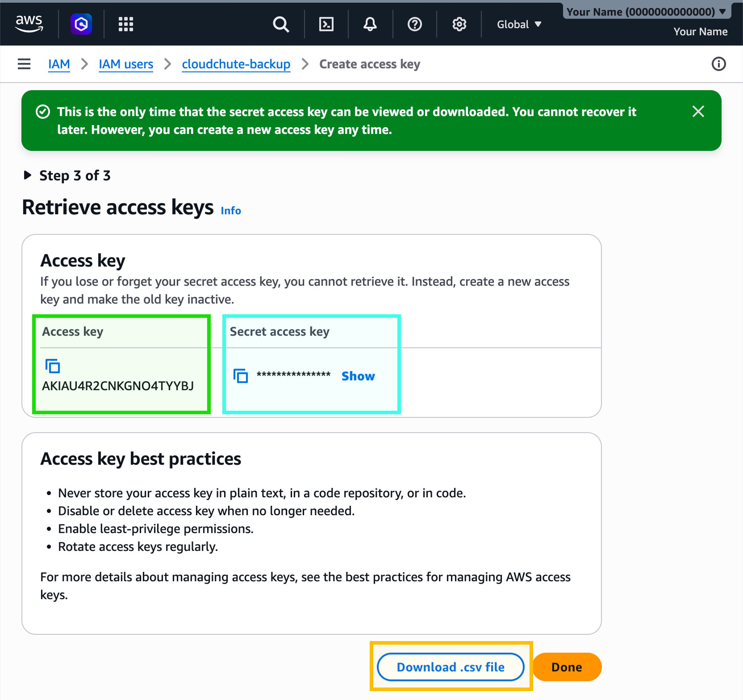The height and width of the screenshot is (700, 743).
Task: Open the services grid menu
Action: click(x=126, y=24)
